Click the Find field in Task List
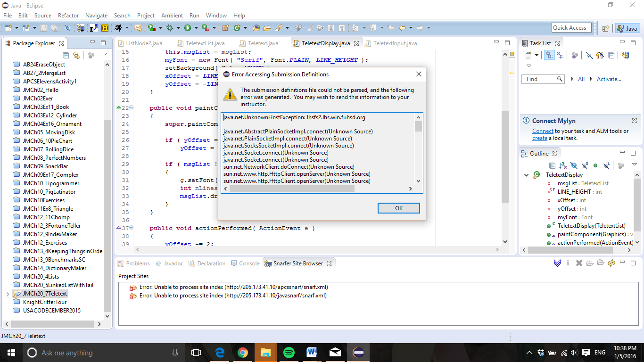The height and width of the screenshot is (362, 644). pos(543,79)
